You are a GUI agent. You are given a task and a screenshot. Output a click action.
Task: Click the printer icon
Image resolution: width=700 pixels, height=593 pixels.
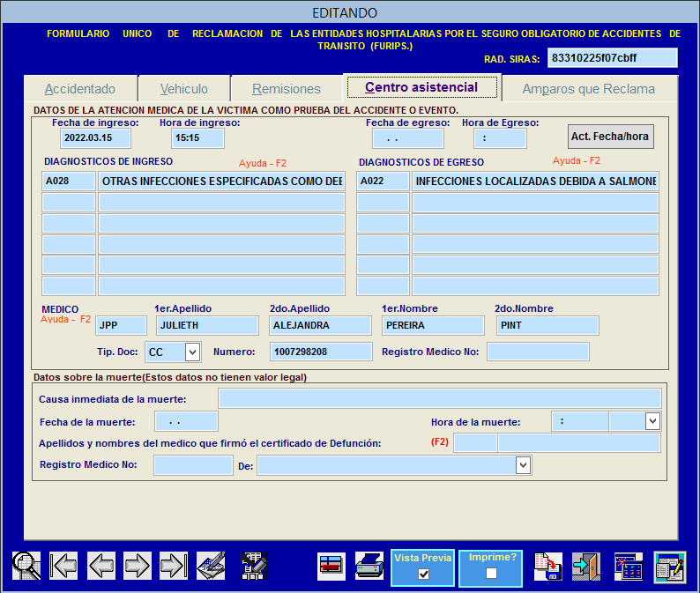[x=369, y=566]
